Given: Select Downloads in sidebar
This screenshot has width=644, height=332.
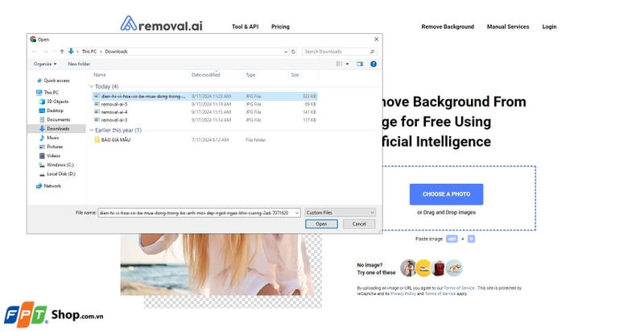Looking at the screenshot, I should (56, 129).
